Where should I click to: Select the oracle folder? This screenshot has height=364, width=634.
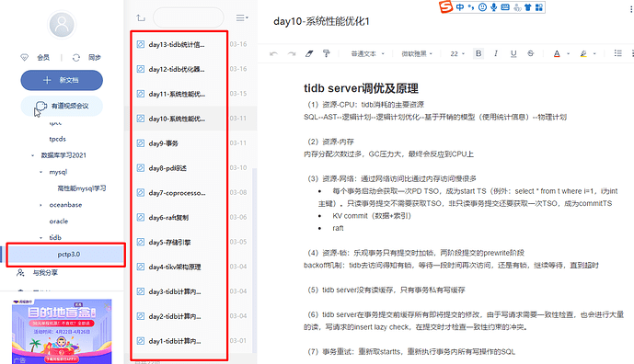(59, 222)
